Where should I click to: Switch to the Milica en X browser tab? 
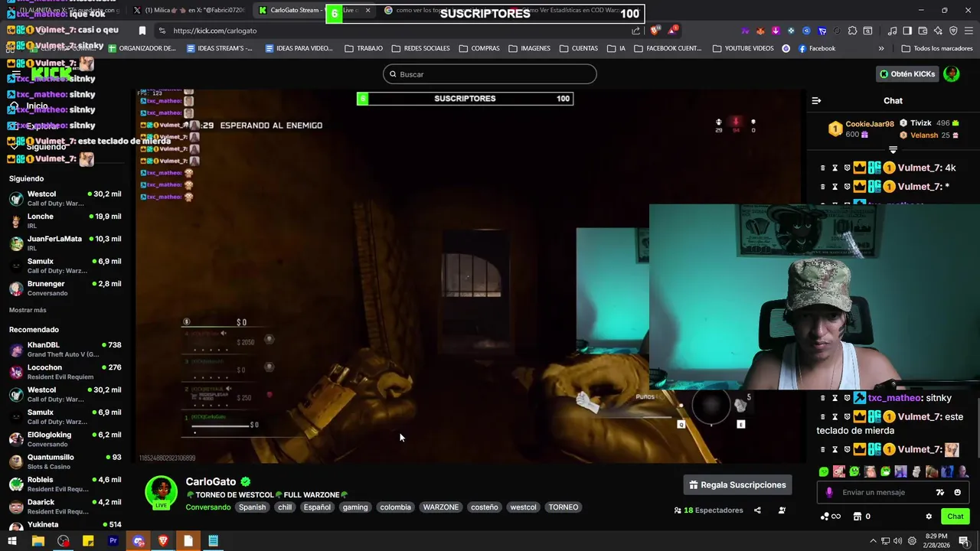[189, 11]
